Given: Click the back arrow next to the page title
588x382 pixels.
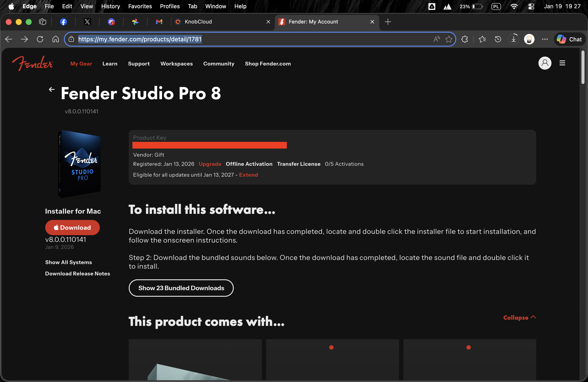Looking at the screenshot, I should click(x=51, y=89).
